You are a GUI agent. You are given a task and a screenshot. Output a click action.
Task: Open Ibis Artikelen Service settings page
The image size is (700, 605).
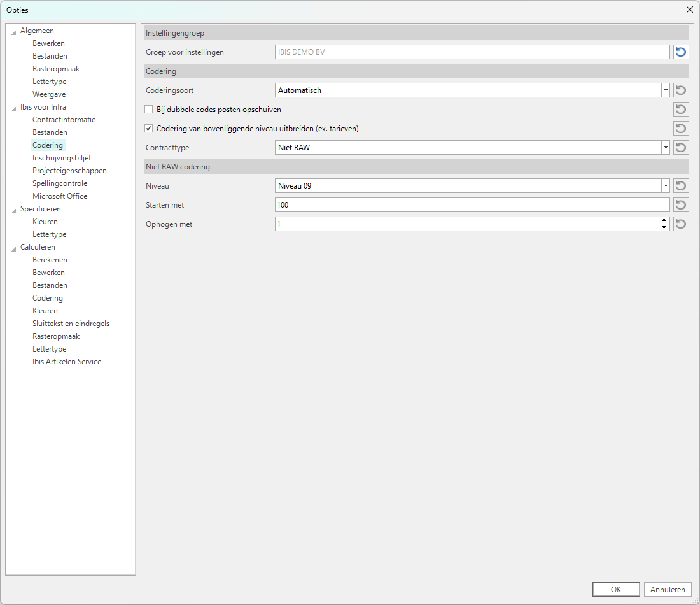click(x=67, y=362)
